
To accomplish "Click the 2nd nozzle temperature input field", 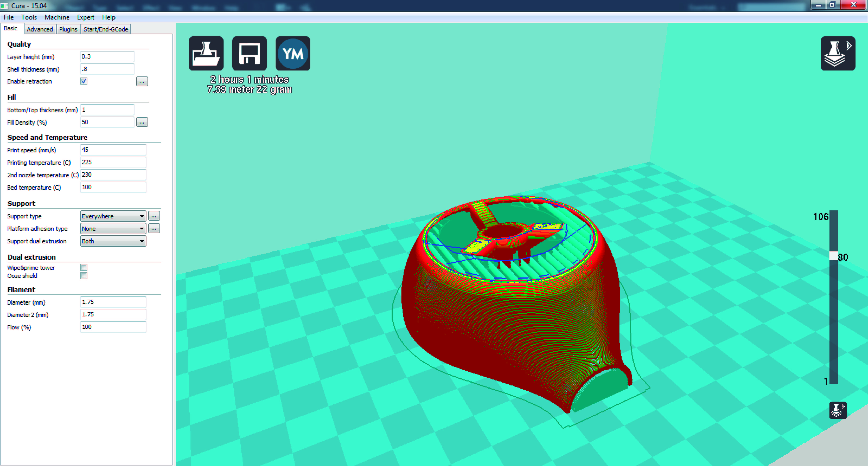I will tap(113, 175).
